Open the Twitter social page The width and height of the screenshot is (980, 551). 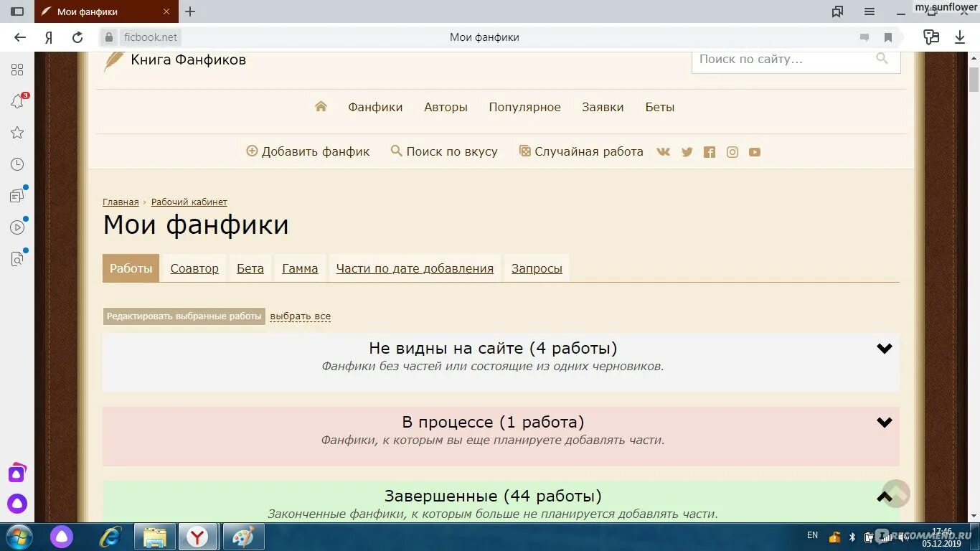[x=687, y=152]
